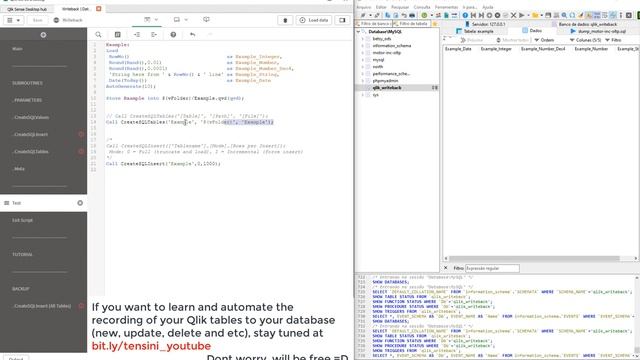
Task: Open the dump_motor-inc-oltp.sql query tab
Action: click(598, 31)
